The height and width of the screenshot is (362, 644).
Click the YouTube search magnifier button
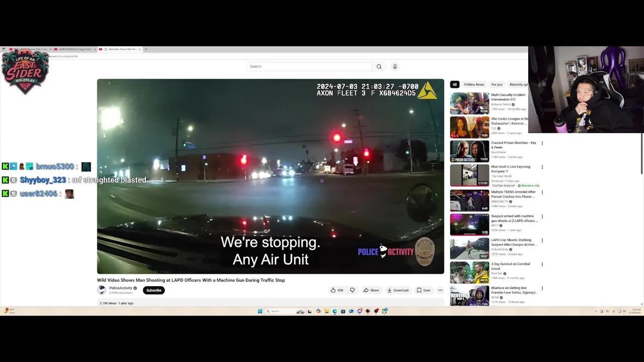(x=379, y=66)
